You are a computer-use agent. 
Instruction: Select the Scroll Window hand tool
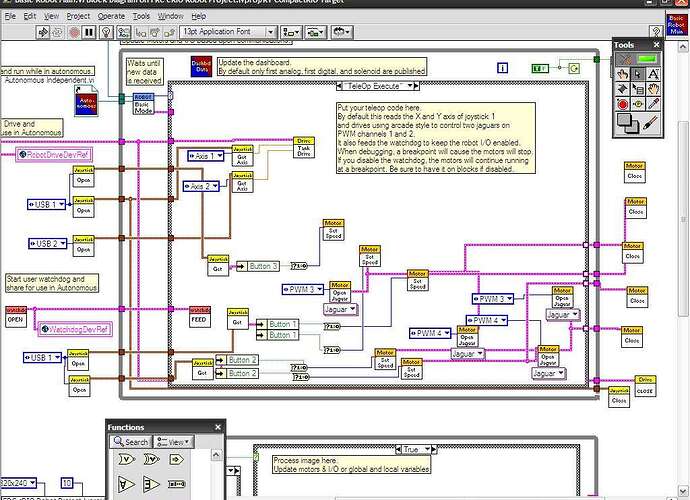click(x=653, y=89)
